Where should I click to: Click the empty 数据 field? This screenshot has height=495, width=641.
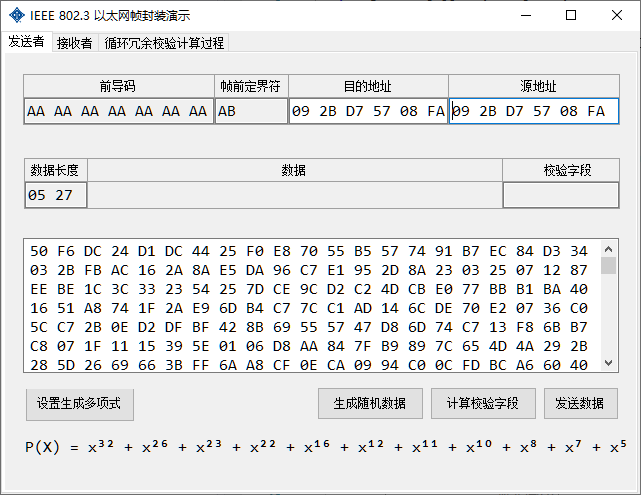pyautogui.click(x=294, y=195)
